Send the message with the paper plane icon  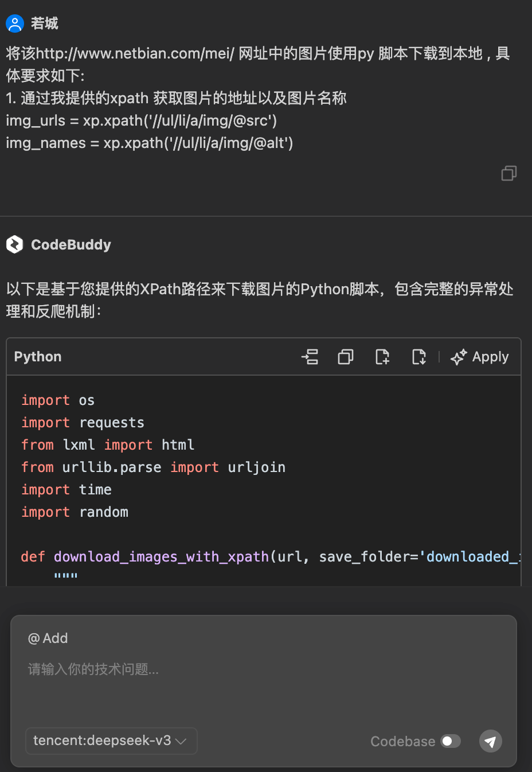click(x=490, y=741)
